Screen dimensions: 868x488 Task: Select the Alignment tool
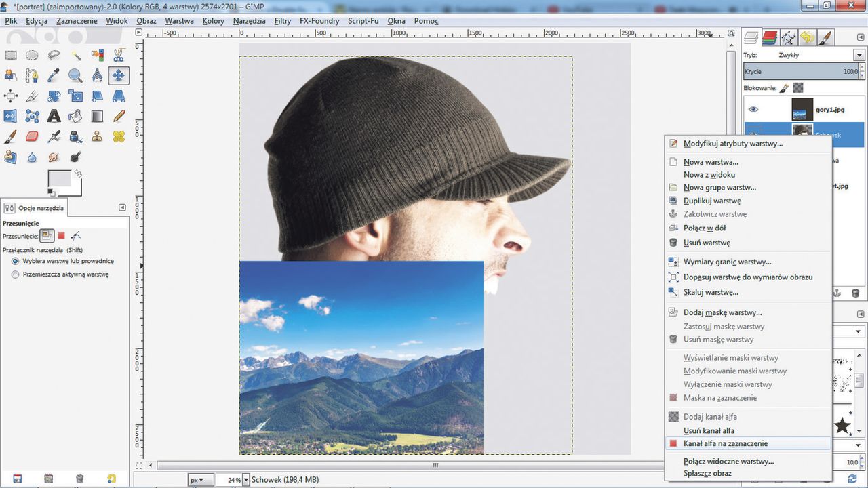pyautogui.click(x=11, y=96)
